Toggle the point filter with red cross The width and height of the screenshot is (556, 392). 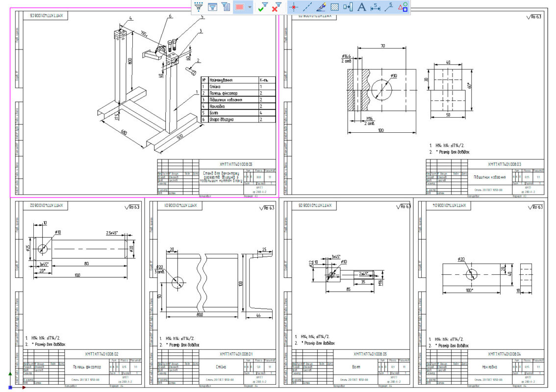point(293,7)
